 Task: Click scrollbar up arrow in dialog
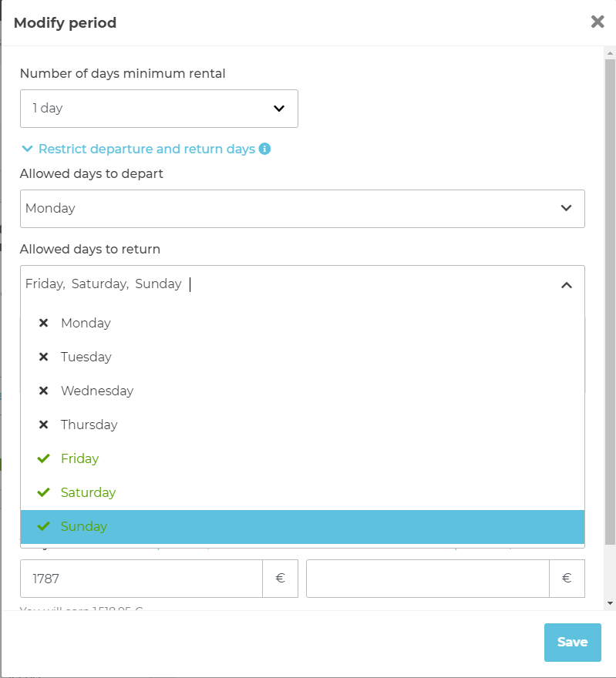click(x=610, y=54)
